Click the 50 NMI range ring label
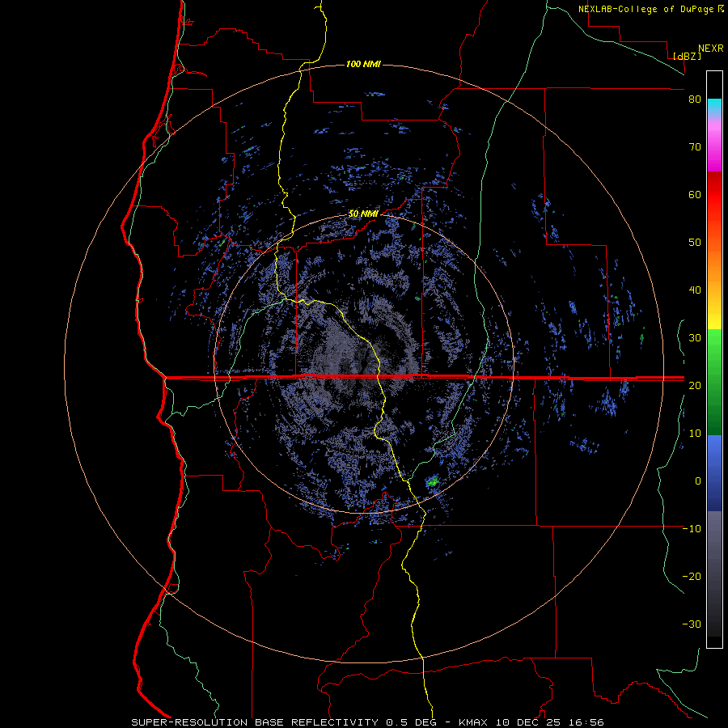 [x=363, y=214]
